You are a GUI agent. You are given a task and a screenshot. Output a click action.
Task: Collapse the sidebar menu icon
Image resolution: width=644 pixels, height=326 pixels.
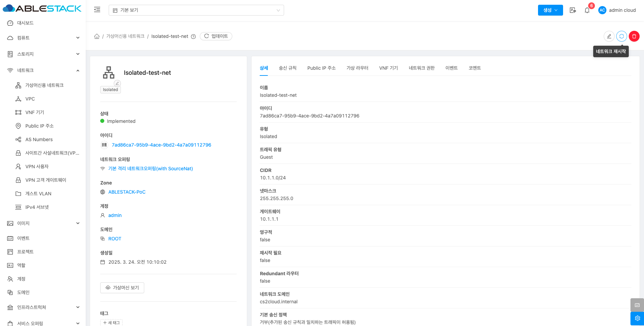coord(97,10)
